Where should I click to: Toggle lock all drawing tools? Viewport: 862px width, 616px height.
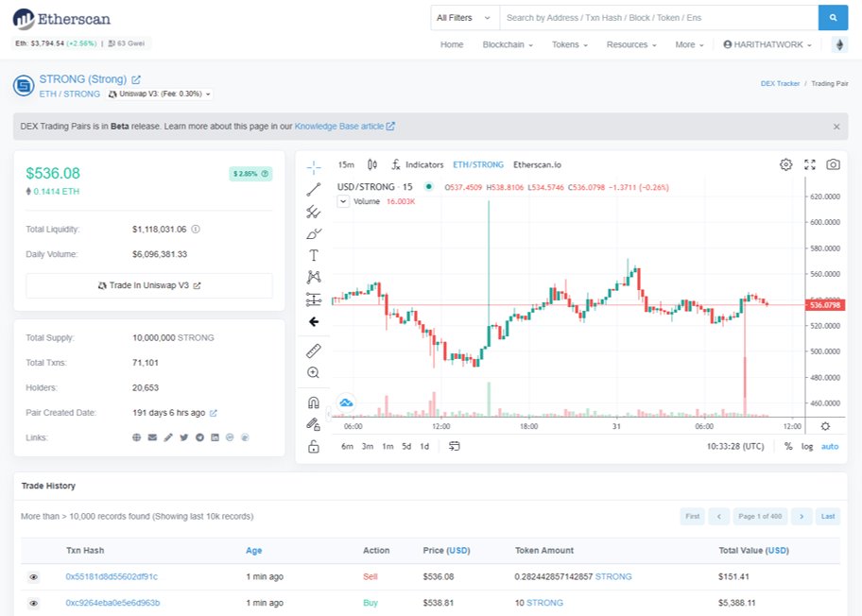(314, 446)
